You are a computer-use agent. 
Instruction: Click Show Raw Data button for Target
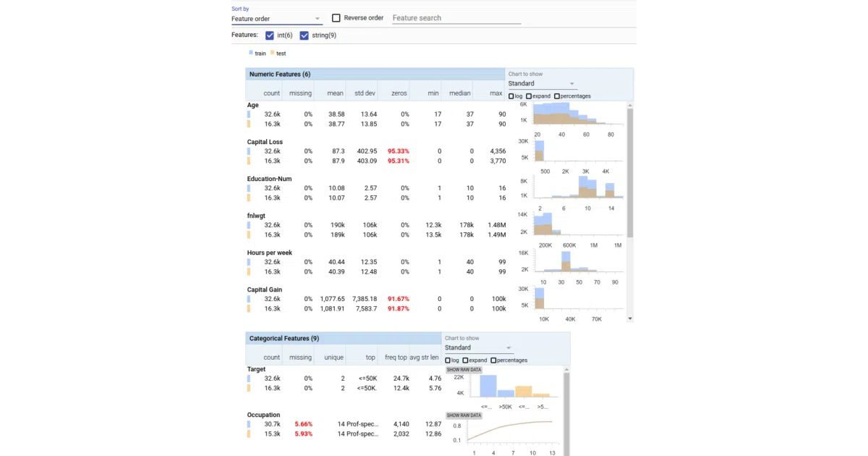coord(464,370)
